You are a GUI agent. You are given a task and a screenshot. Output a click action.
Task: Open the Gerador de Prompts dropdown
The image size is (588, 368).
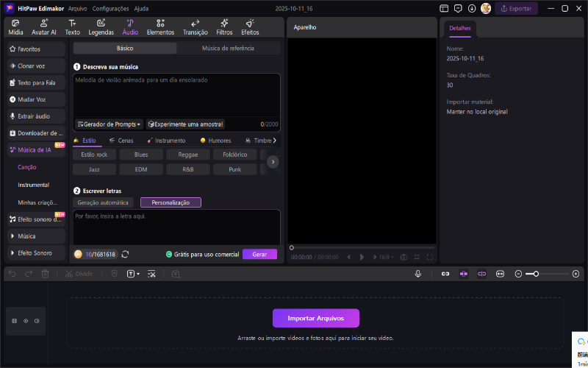pyautogui.click(x=109, y=124)
